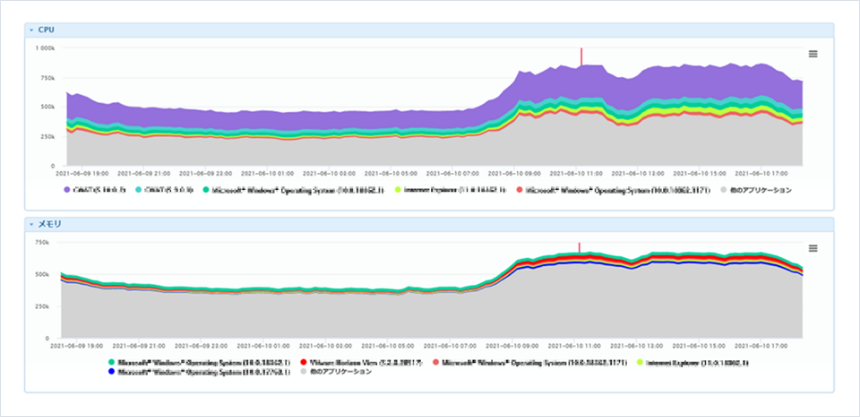Click the red marker on CPU chart
The width and height of the screenshot is (860, 417).
pos(580,54)
